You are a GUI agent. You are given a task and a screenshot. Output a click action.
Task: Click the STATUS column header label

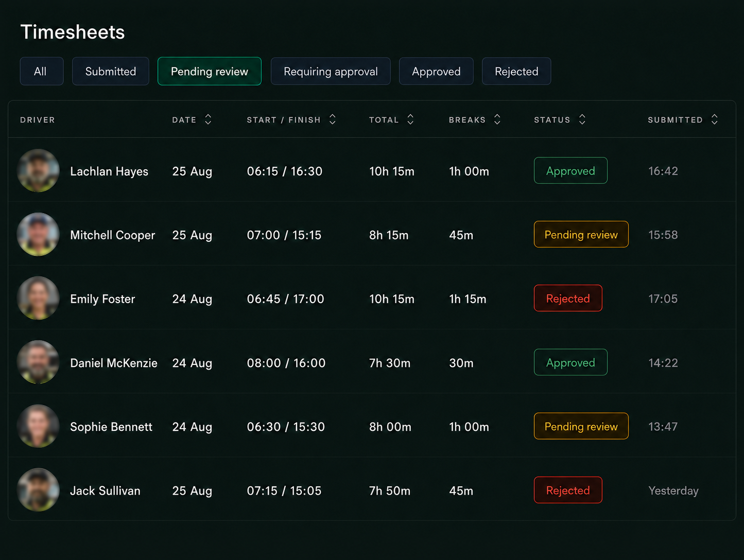click(552, 120)
